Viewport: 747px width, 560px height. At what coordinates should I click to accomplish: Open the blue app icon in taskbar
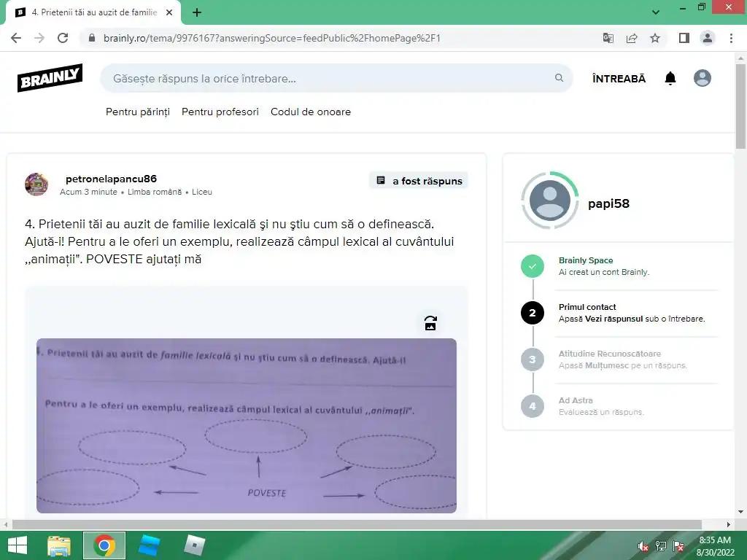point(149,545)
